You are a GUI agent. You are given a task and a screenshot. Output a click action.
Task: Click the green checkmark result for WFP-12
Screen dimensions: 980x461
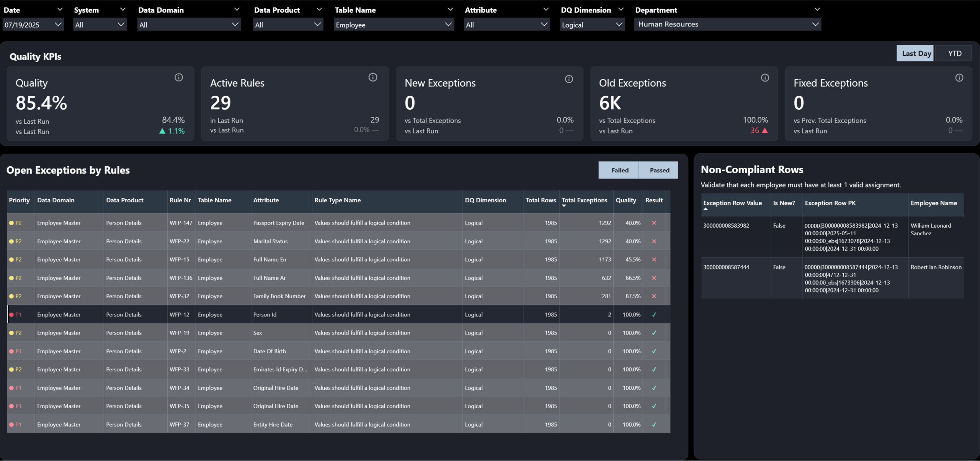pos(654,314)
